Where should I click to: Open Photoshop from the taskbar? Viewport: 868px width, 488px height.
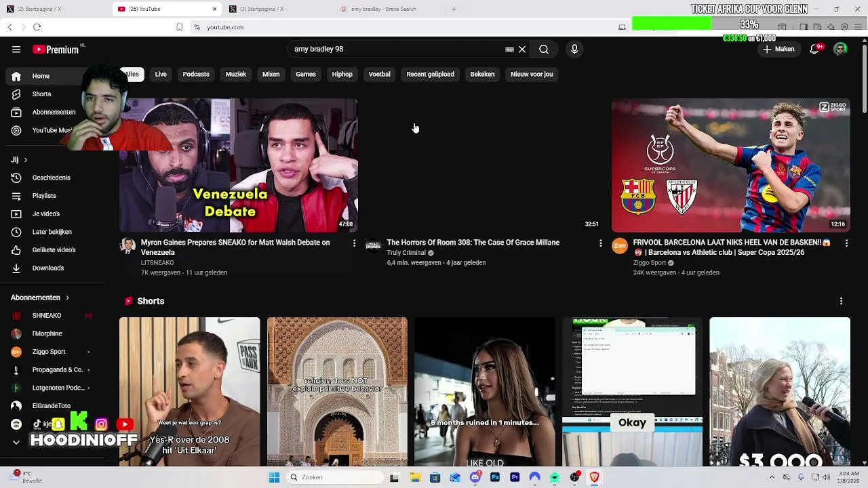(x=495, y=478)
